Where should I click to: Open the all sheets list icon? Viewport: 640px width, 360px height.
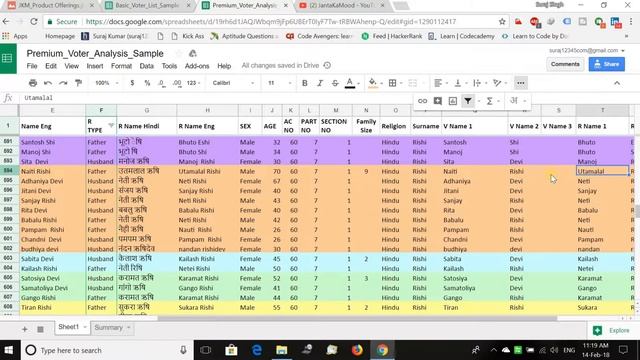point(40,329)
